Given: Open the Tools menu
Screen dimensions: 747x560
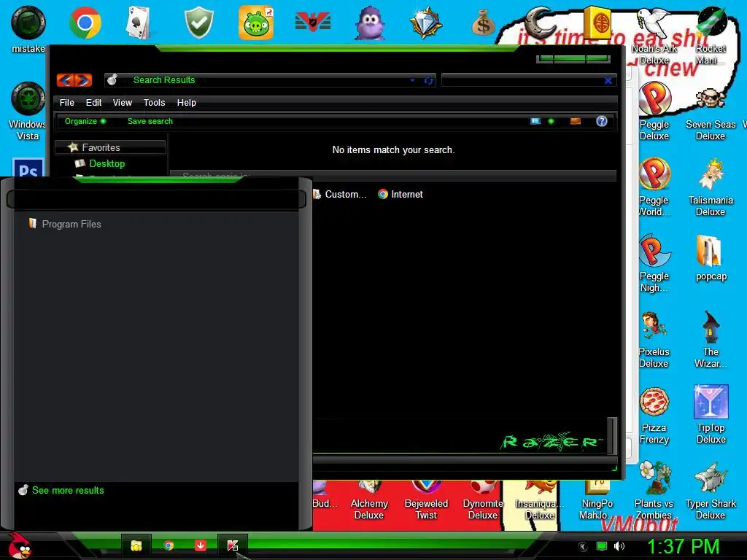Looking at the screenshot, I should pos(155,102).
